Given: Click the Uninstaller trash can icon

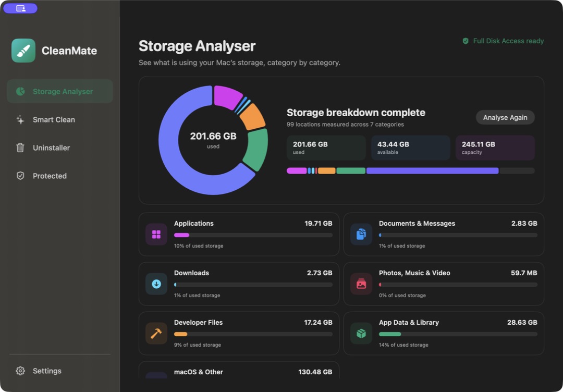Looking at the screenshot, I should pyautogui.click(x=20, y=148).
